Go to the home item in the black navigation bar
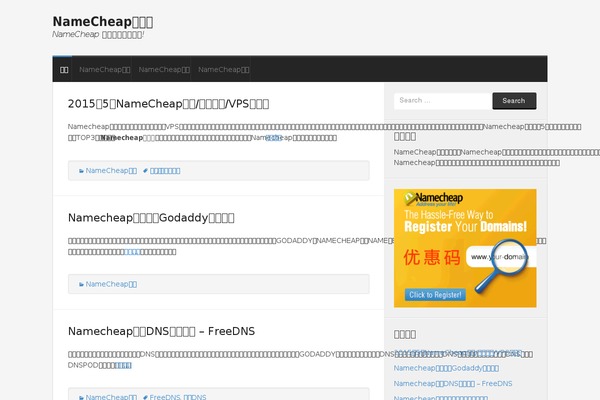 coord(64,70)
